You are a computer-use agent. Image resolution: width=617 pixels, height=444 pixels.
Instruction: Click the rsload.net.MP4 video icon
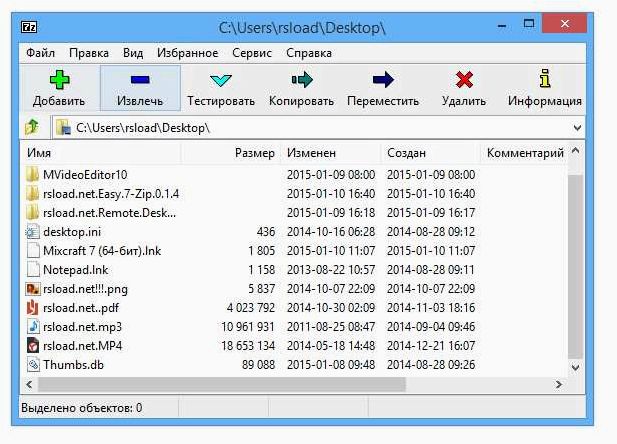point(33,346)
